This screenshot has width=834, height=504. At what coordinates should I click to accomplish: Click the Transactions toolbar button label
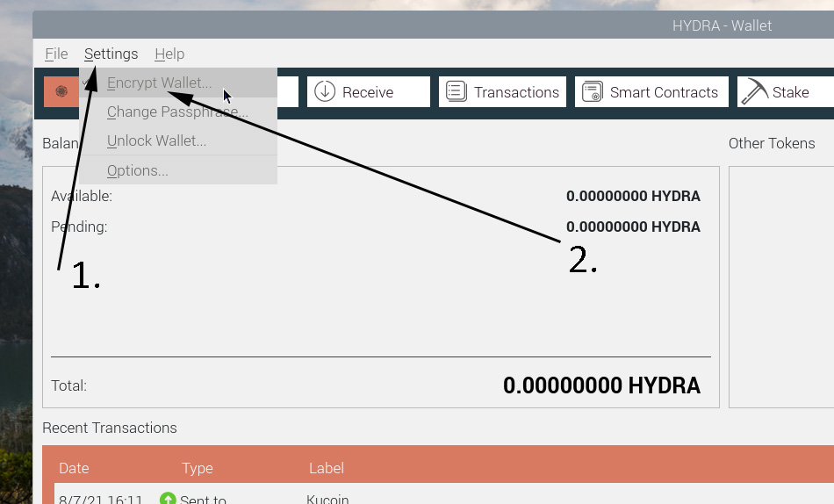(516, 92)
